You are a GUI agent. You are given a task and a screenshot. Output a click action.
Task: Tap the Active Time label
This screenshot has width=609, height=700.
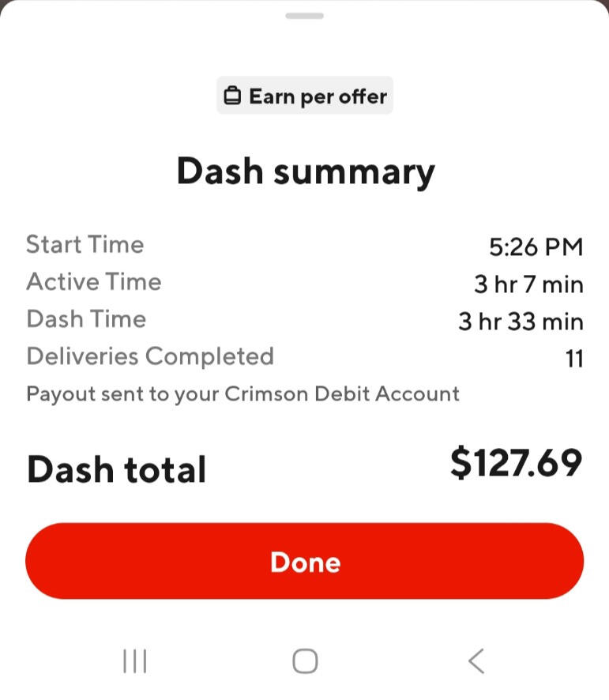point(94,282)
